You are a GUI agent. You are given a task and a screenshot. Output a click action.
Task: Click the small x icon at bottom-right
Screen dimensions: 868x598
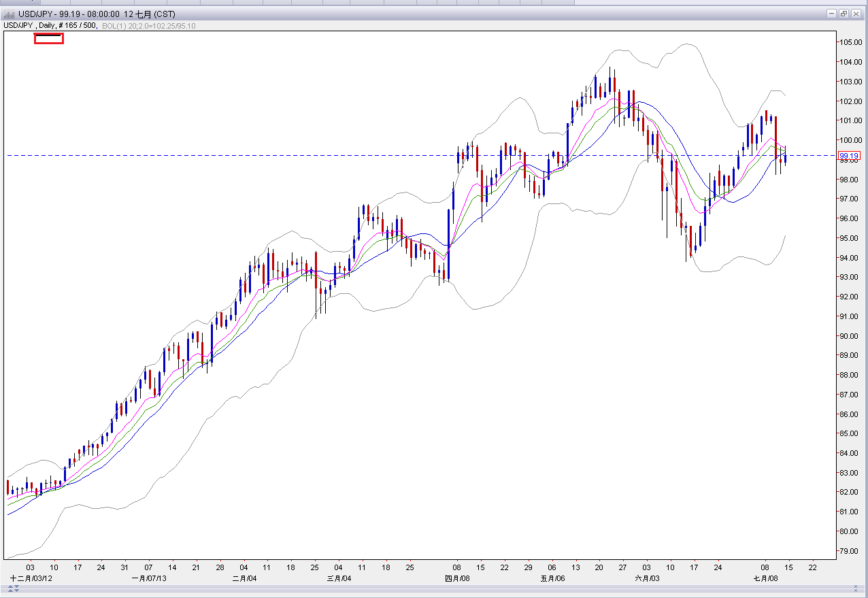coord(856,586)
